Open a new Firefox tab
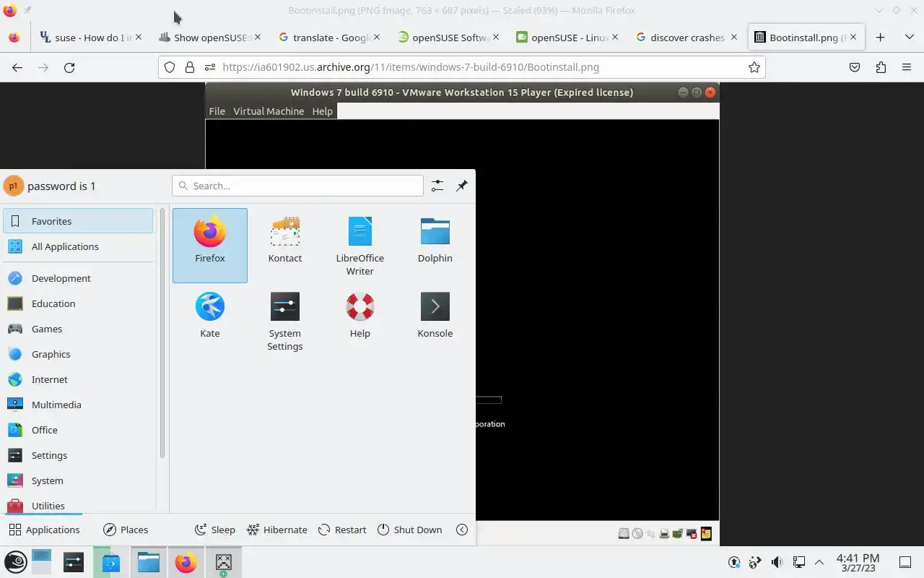 (x=880, y=38)
